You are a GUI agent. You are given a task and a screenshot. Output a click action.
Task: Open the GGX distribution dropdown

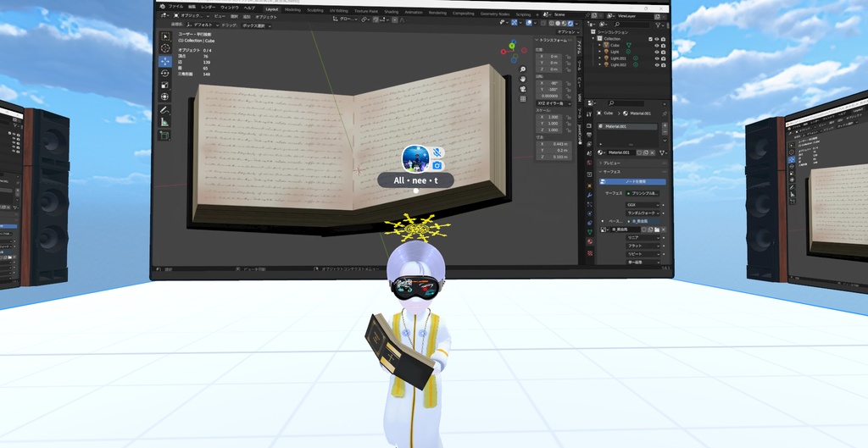click(x=643, y=205)
